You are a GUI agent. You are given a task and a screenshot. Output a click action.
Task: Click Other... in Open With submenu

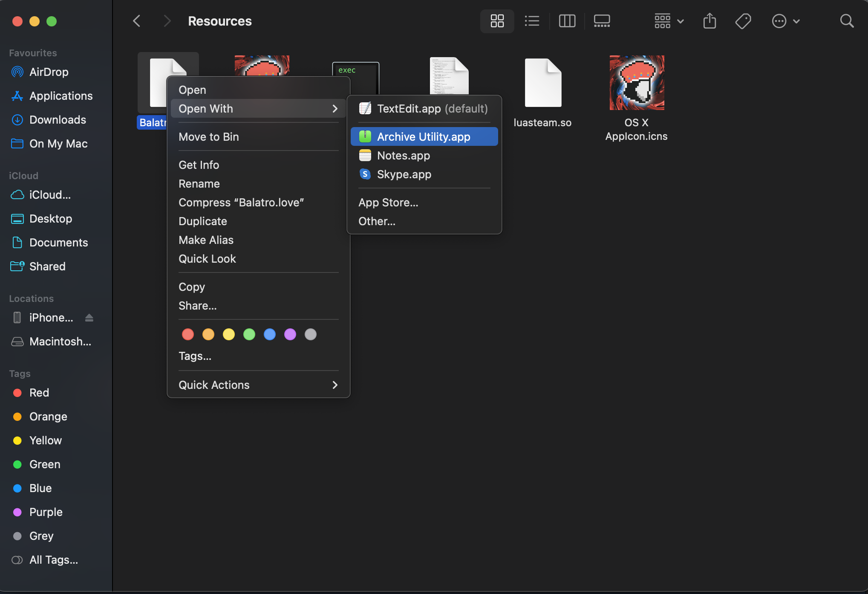click(x=377, y=221)
